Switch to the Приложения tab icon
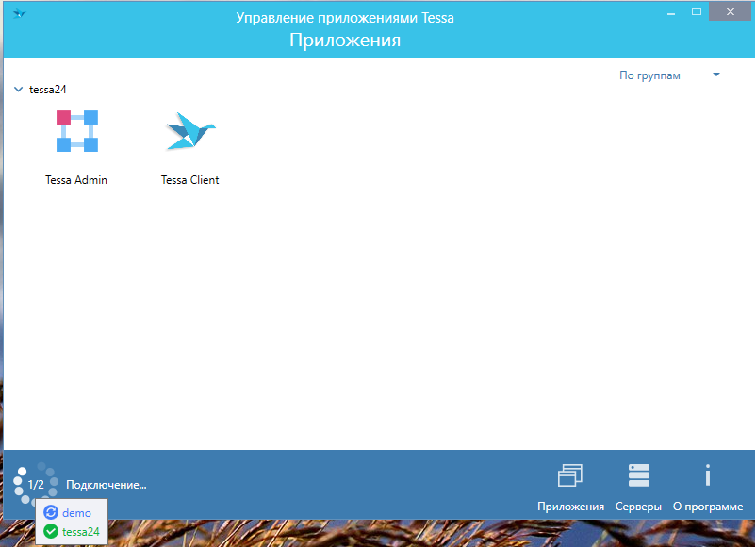 pos(570,475)
